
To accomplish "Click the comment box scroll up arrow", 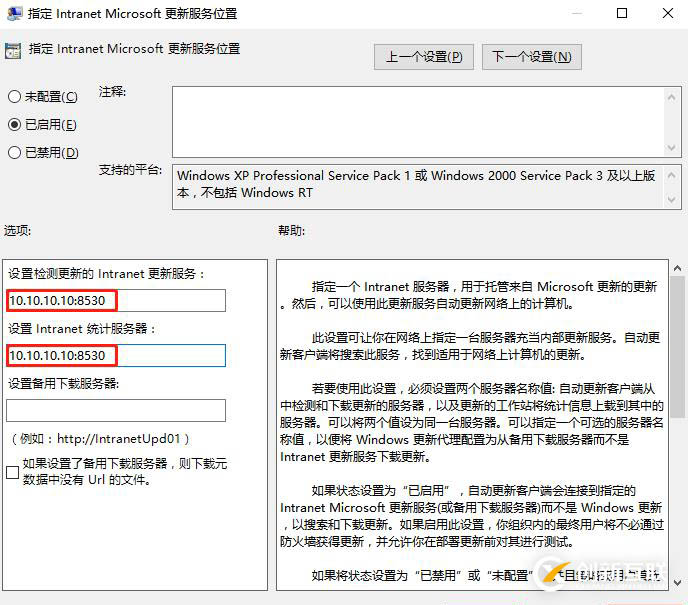I will click(671, 97).
